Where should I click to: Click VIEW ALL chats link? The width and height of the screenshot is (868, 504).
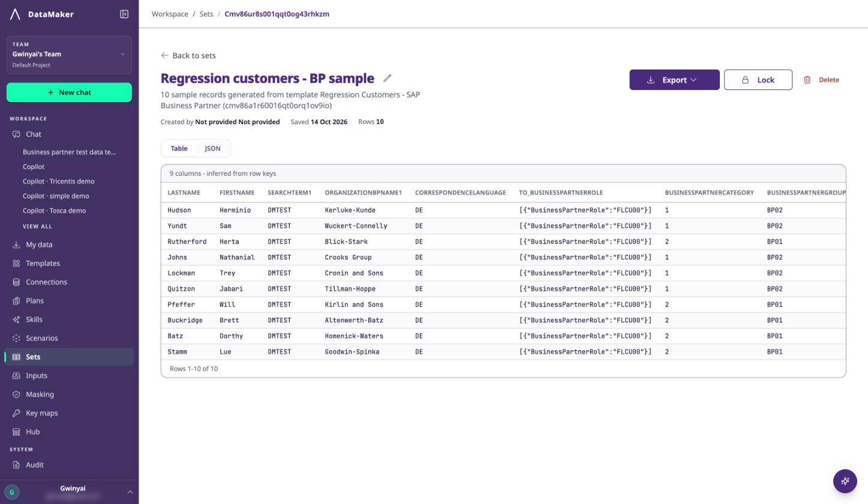(37, 226)
